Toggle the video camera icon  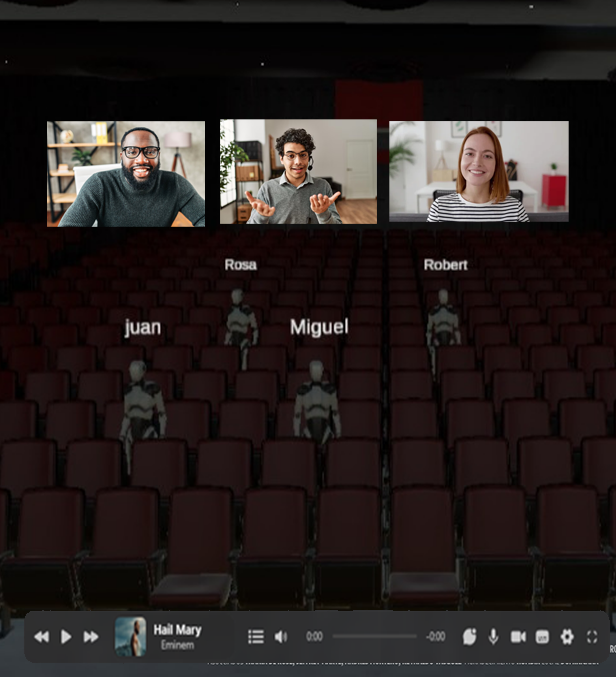518,637
